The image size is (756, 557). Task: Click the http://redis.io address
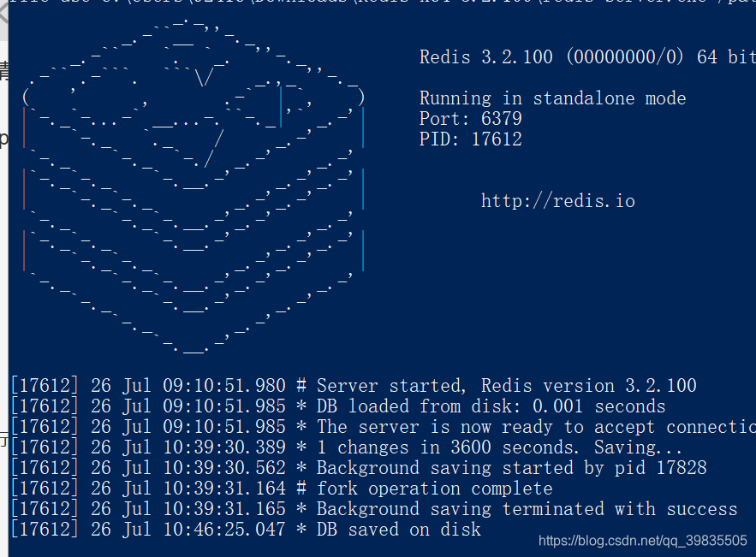558,200
